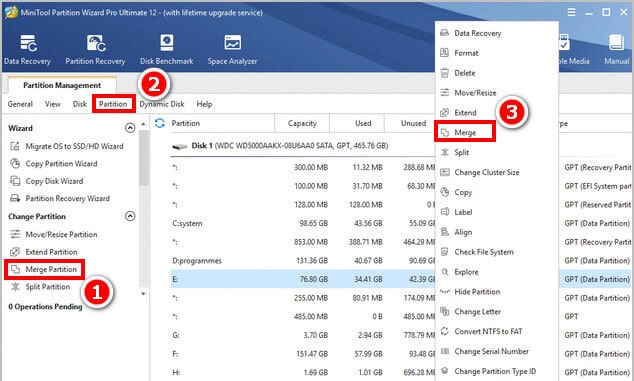Viewport: 634px width, 381px height.
Task: Open the View menu
Action: [x=53, y=104]
